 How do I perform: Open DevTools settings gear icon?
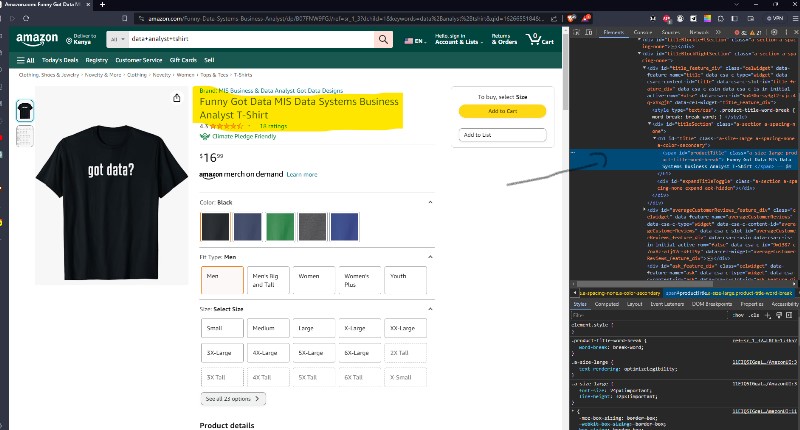tap(774, 32)
